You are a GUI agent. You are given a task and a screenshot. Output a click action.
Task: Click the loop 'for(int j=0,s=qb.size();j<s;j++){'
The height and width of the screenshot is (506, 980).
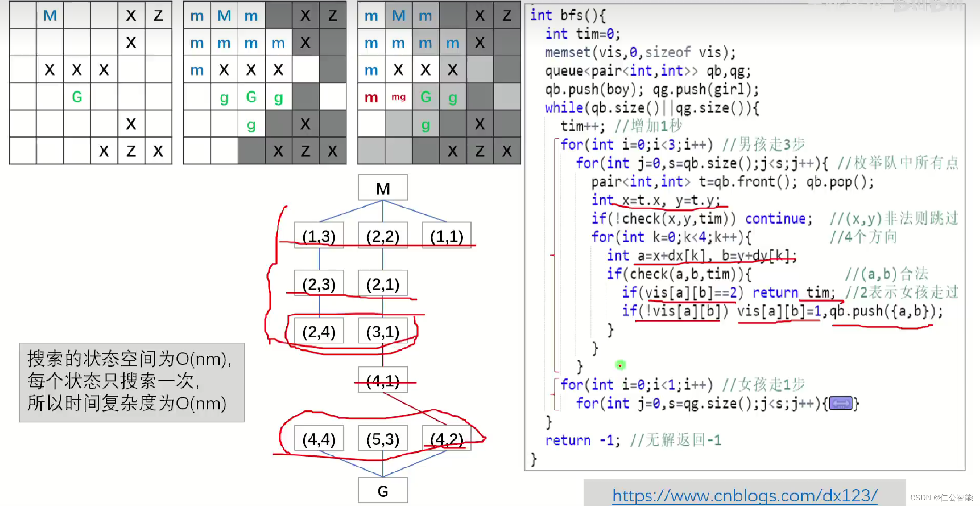pyautogui.click(x=702, y=163)
